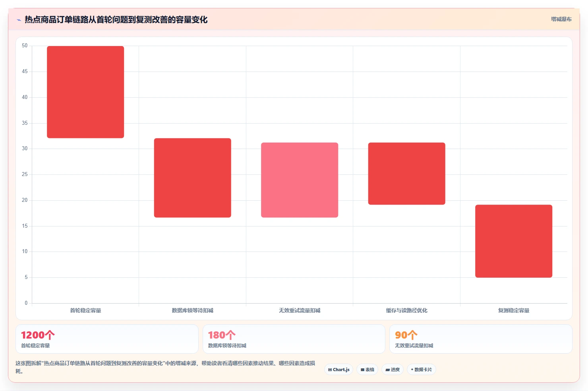Click the 增减瀑布 tag in the header
The image size is (588, 391).
561,19
